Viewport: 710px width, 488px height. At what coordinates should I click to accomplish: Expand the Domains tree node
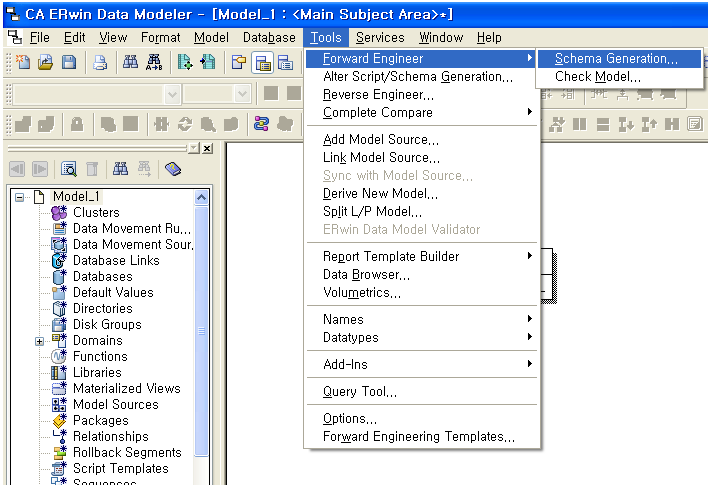(x=39, y=341)
